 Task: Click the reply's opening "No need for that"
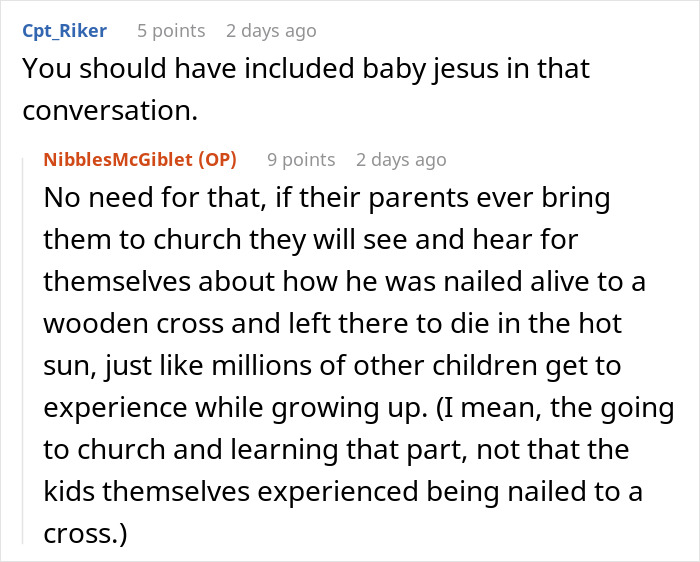pos(142,198)
